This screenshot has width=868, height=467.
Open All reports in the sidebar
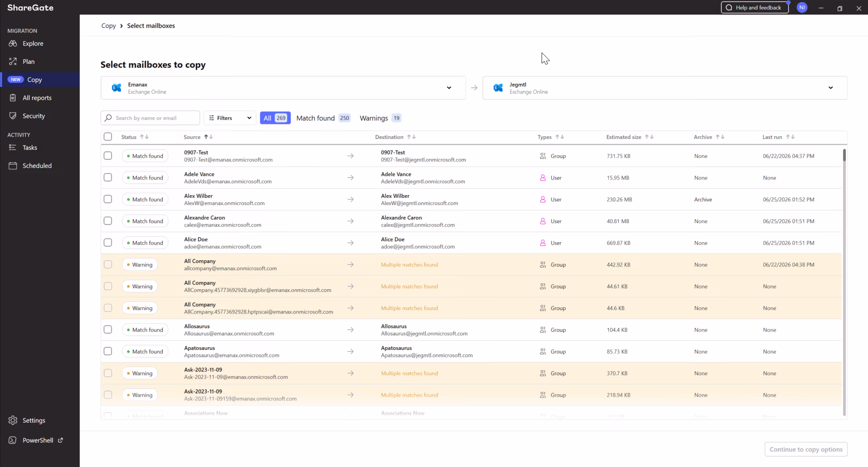37,98
